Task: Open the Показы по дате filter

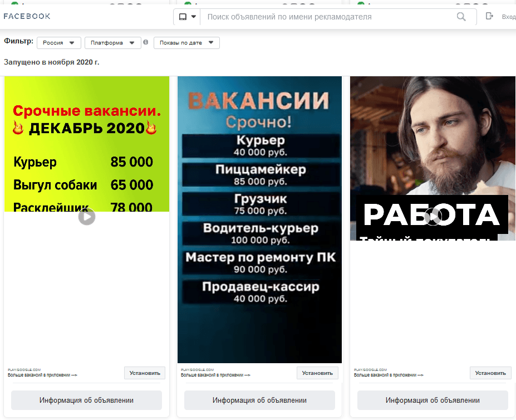Action: tap(186, 43)
